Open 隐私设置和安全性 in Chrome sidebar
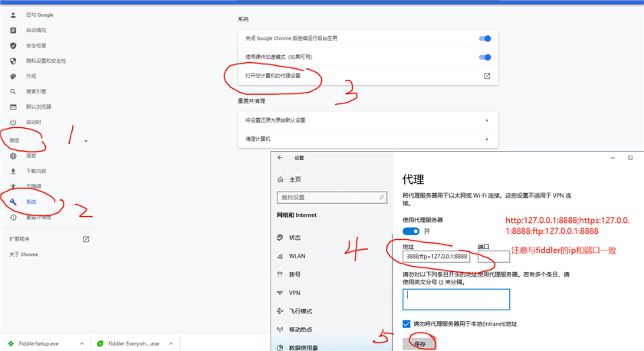The width and height of the screenshot is (644, 351). (x=45, y=61)
